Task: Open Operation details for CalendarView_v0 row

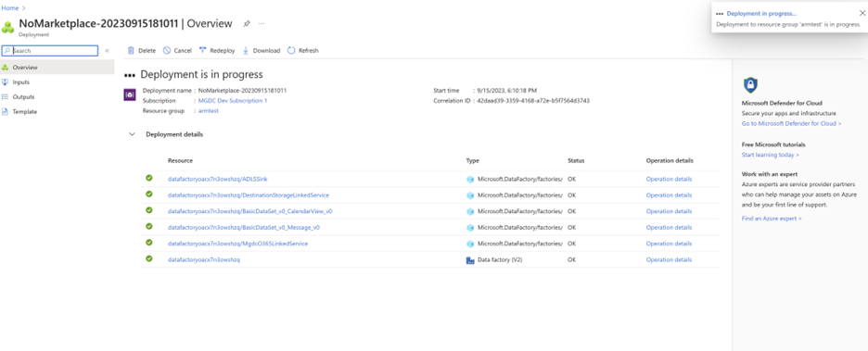Action: pyautogui.click(x=669, y=211)
